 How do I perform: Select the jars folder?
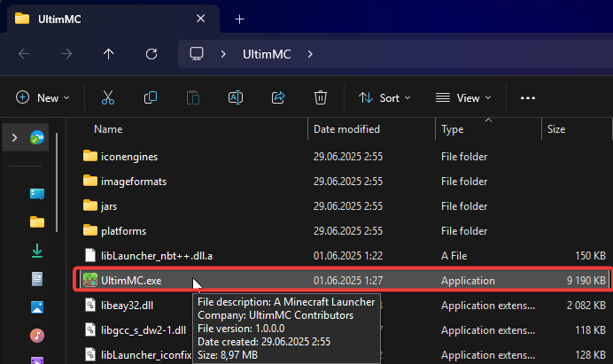(109, 206)
